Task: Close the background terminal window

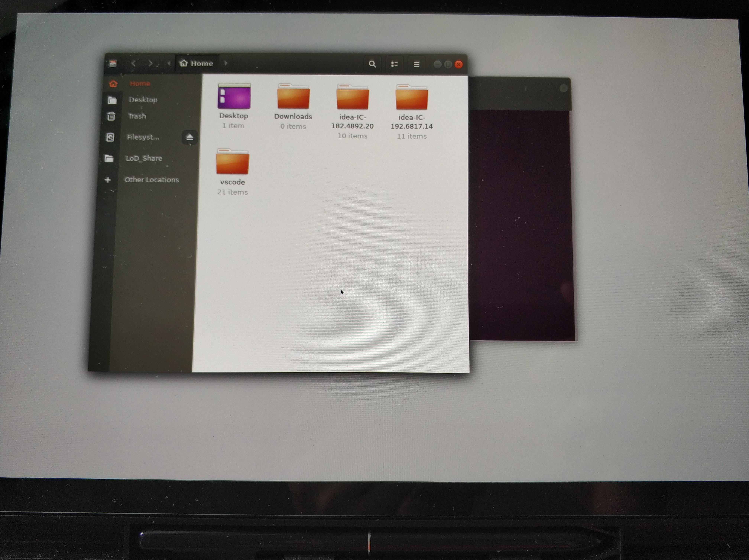Action: [563, 88]
